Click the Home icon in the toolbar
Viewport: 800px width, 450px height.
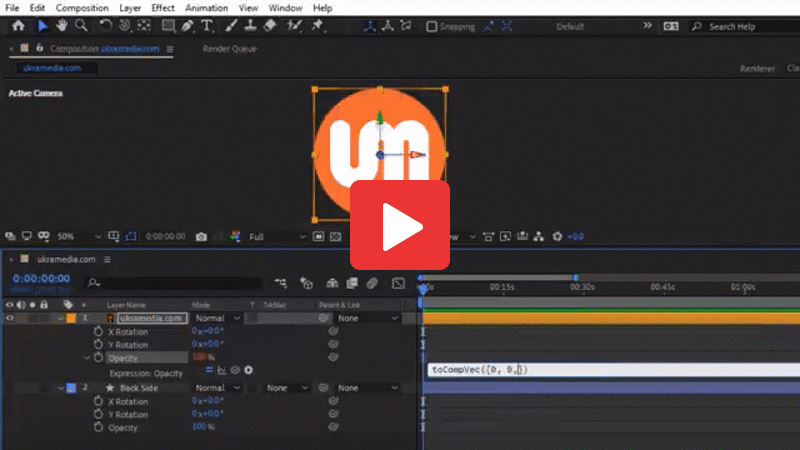[19, 26]
